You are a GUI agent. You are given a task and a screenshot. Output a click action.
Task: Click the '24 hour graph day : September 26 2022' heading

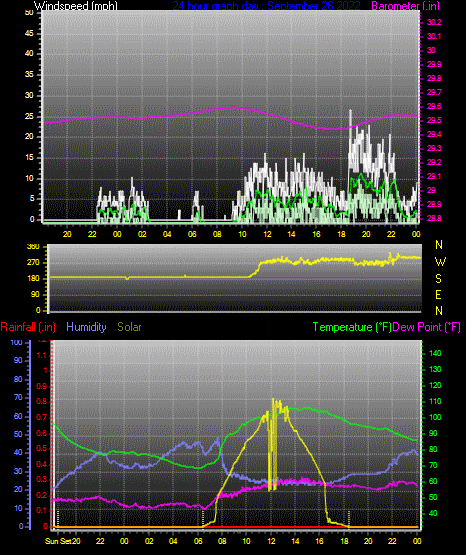(266, 6)
